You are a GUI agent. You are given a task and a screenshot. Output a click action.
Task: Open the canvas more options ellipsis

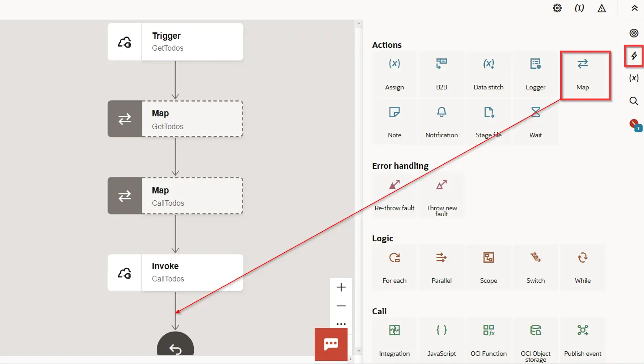[x=341, y=324]
